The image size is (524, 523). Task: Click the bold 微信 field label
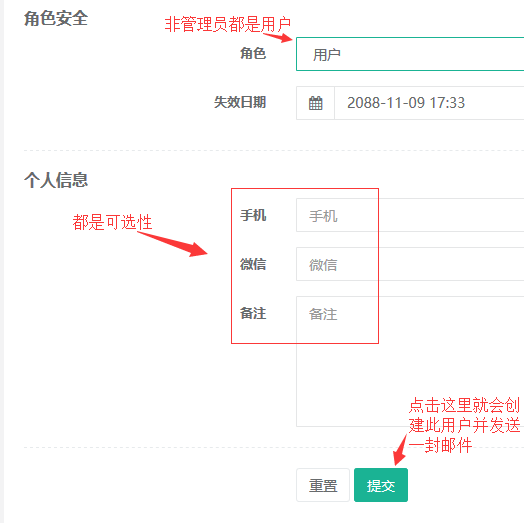pos(253,264)
